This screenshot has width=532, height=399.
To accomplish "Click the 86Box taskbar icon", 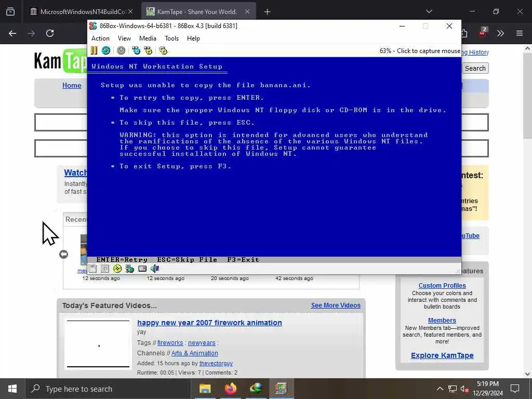I will (x=281, y=389).
